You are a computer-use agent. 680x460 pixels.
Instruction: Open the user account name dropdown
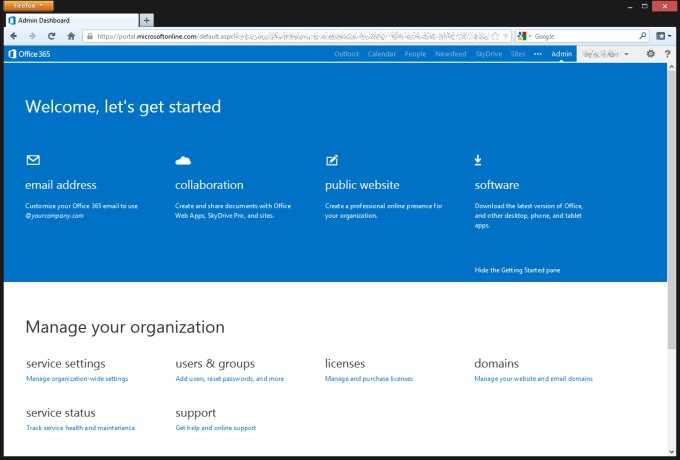click(605, 54)
